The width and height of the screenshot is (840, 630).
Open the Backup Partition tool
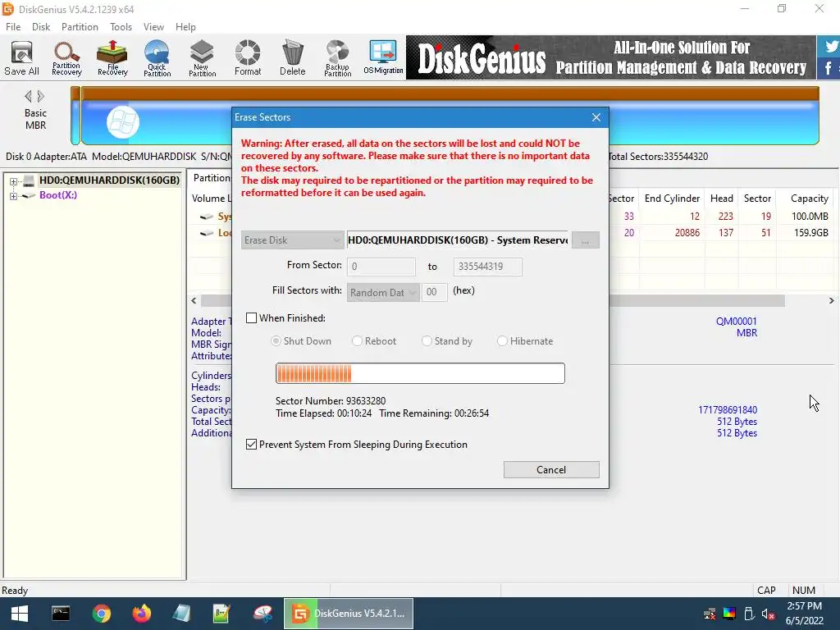tap(337, 57)
